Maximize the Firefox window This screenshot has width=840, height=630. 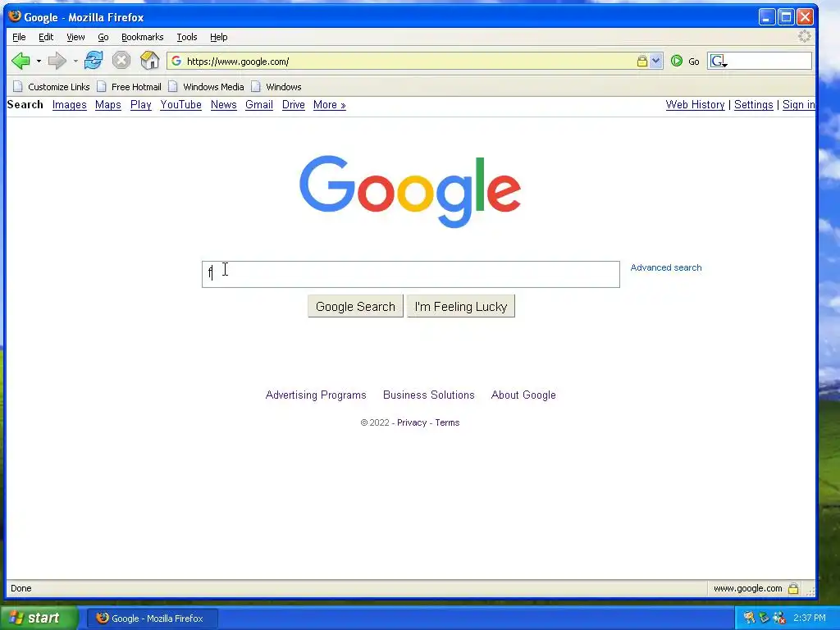coord(786,17)
